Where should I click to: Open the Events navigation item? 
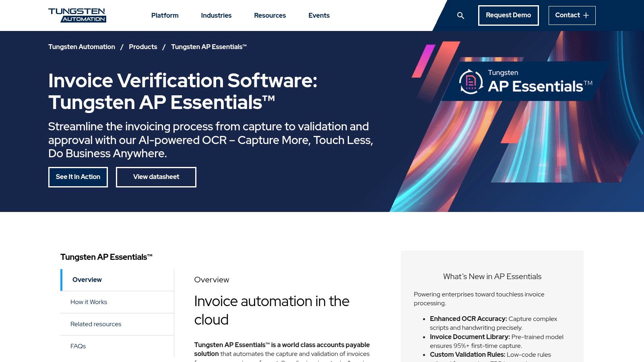point(319,15)
